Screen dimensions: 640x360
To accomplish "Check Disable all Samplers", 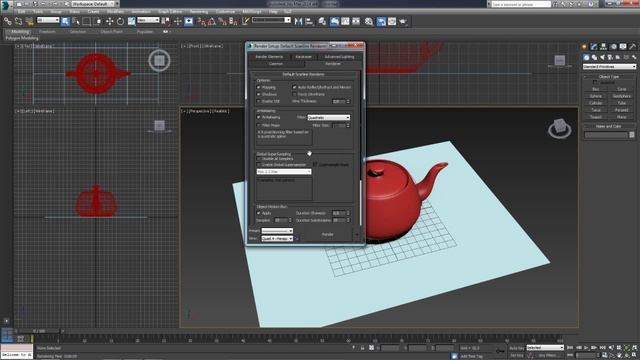I will coord(259,159).
